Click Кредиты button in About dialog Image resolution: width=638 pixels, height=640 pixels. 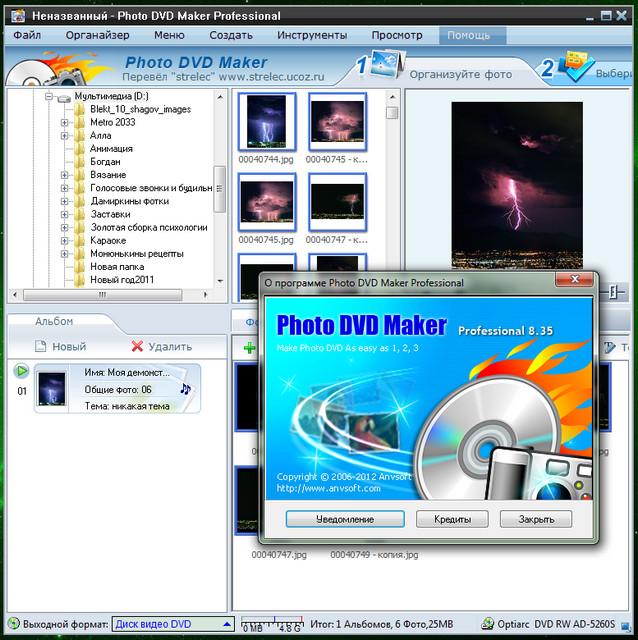[x=452, y=519]
